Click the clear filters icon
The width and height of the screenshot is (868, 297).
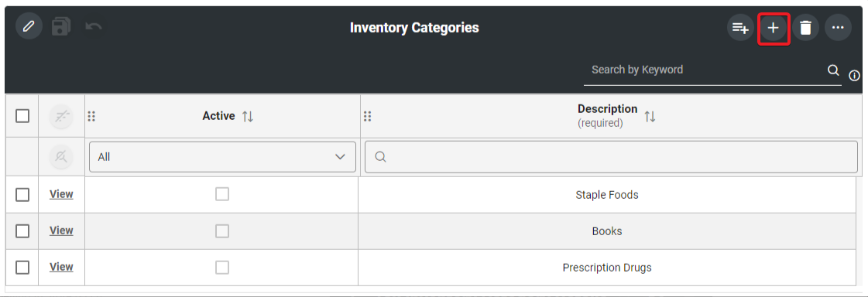point(61,157)
